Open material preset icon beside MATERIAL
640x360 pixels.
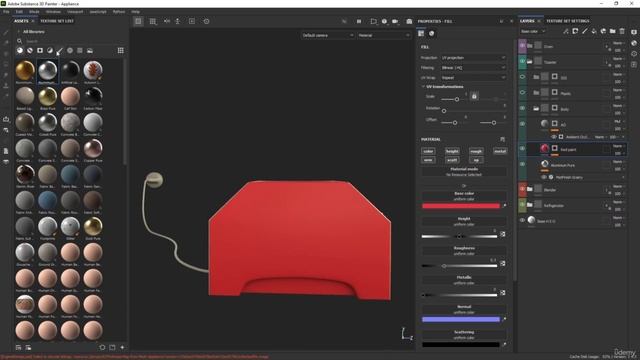502,139
